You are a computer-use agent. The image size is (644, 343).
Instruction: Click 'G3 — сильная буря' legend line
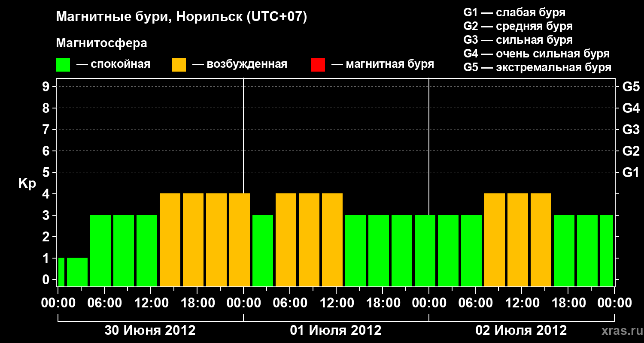518,40
